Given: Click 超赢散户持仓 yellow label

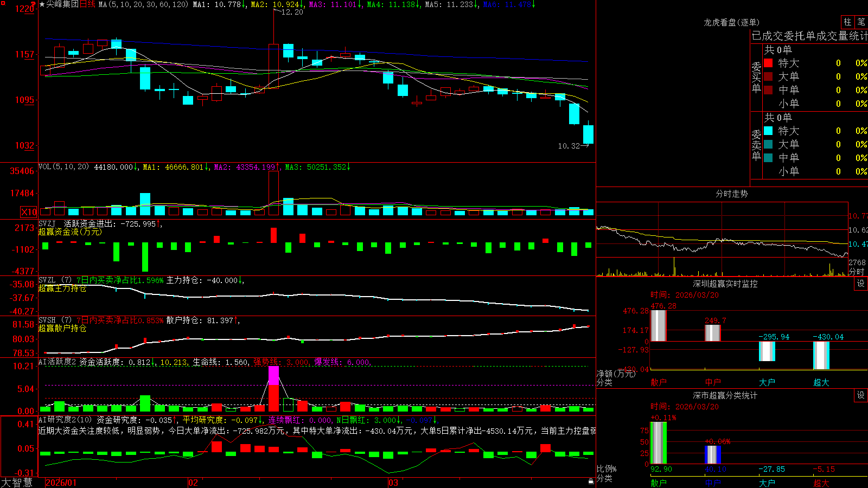Looking at the screenshot, I should tap(62, 329).
